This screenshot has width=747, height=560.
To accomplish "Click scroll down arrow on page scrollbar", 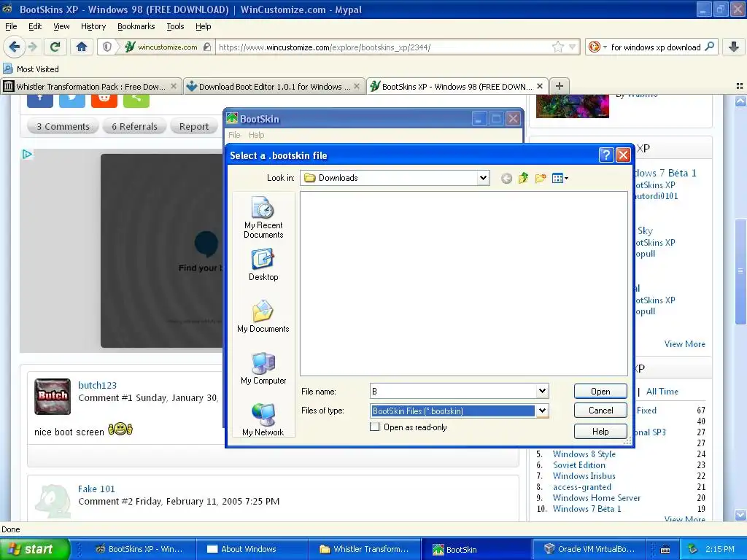I will pos(740,514).
